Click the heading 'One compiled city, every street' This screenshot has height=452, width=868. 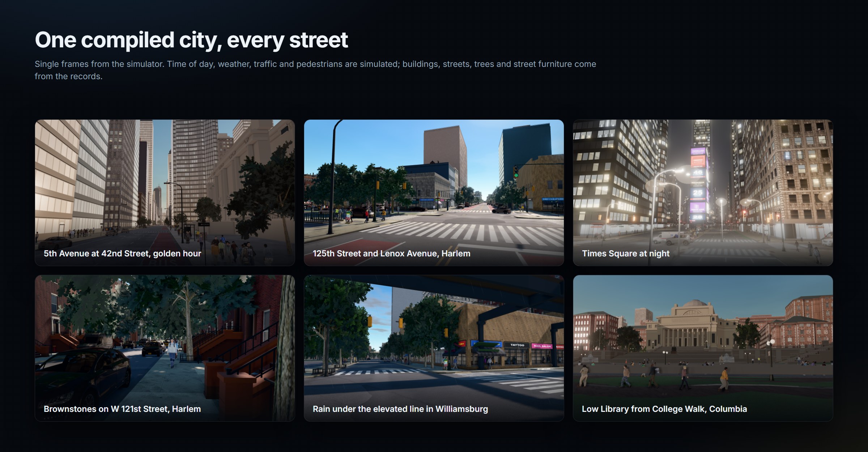pyautogui.click(x=191, y=40)
